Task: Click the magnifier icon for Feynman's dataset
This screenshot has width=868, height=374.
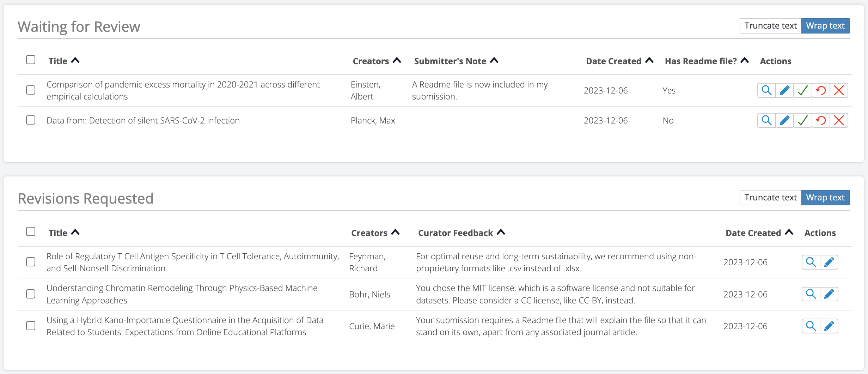Action: point(811,263)
